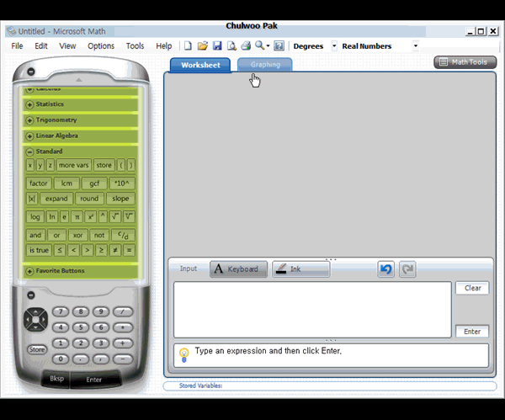The image size is (505, 420).
Task: Select the Worksheet tab
Action: (200, 65)
